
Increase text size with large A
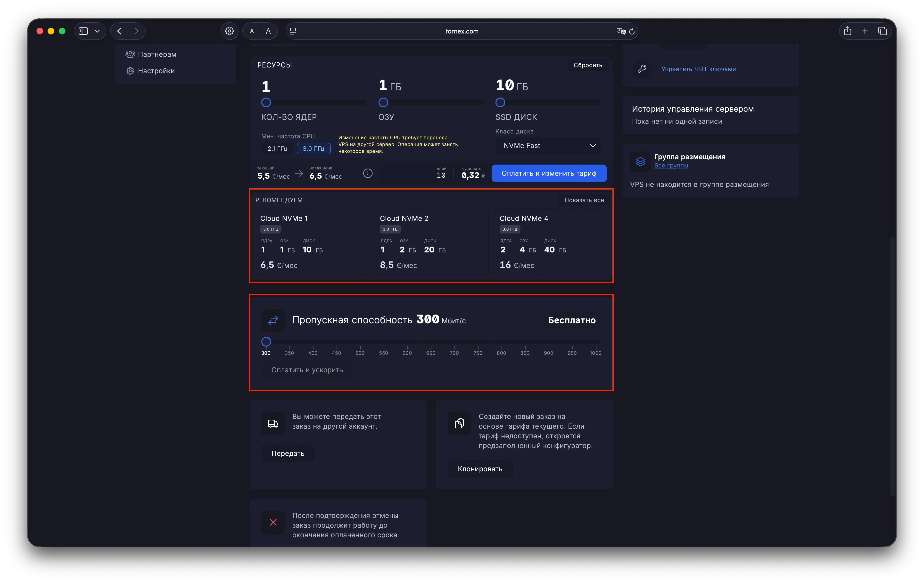point(268,31)
